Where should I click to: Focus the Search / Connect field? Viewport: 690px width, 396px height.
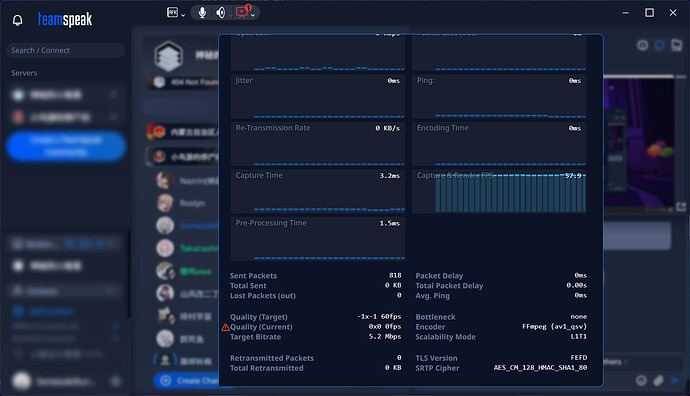click(65, 51)
